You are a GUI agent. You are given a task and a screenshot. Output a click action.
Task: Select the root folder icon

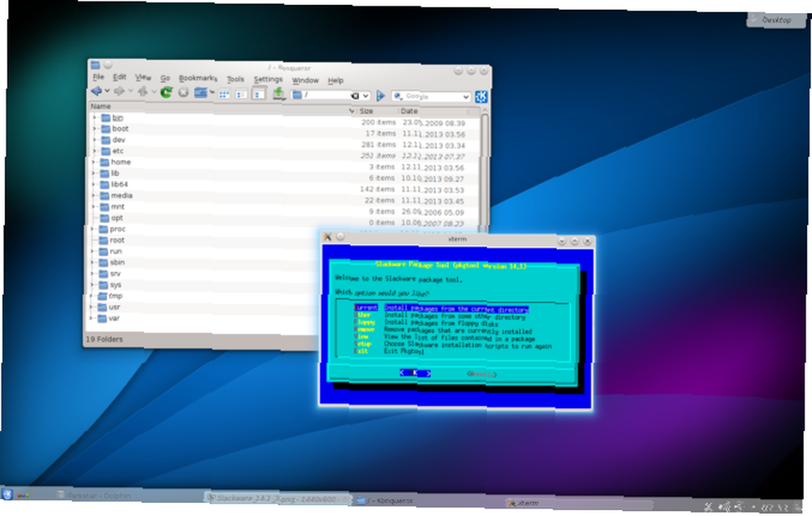pyautogui.click(x=103, y=240)
